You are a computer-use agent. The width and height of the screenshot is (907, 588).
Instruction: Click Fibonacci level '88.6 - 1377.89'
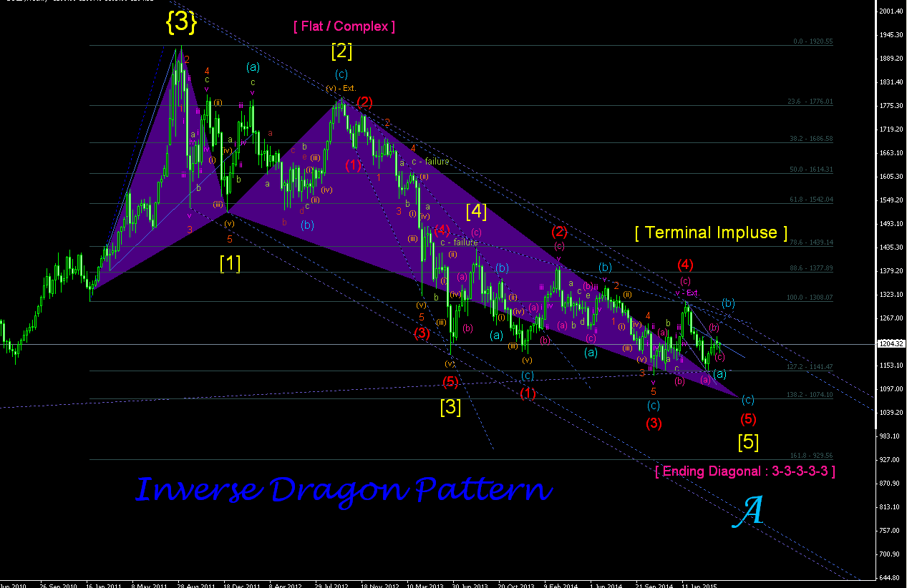point(811,268)
